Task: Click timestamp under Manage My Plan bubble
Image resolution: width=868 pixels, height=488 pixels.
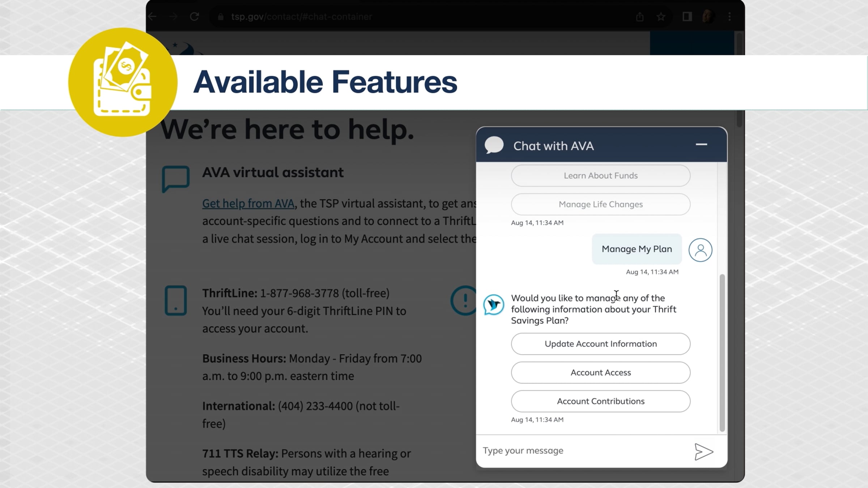Action: pos(652,272)
